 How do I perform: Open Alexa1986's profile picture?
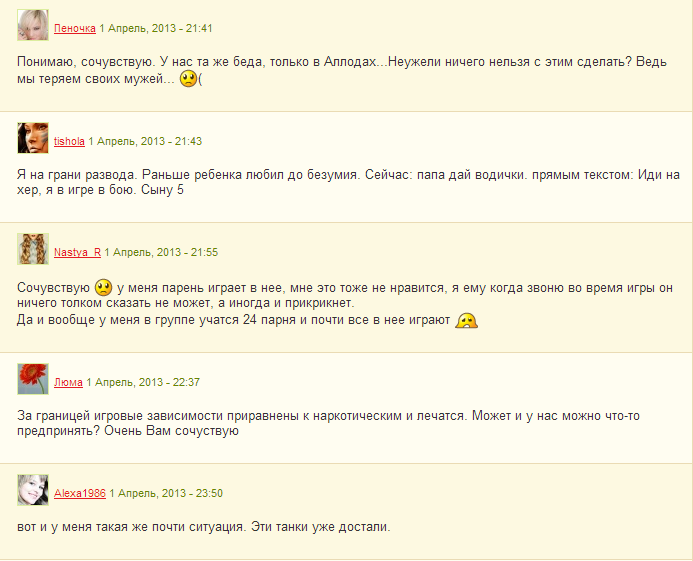point(33,490)
